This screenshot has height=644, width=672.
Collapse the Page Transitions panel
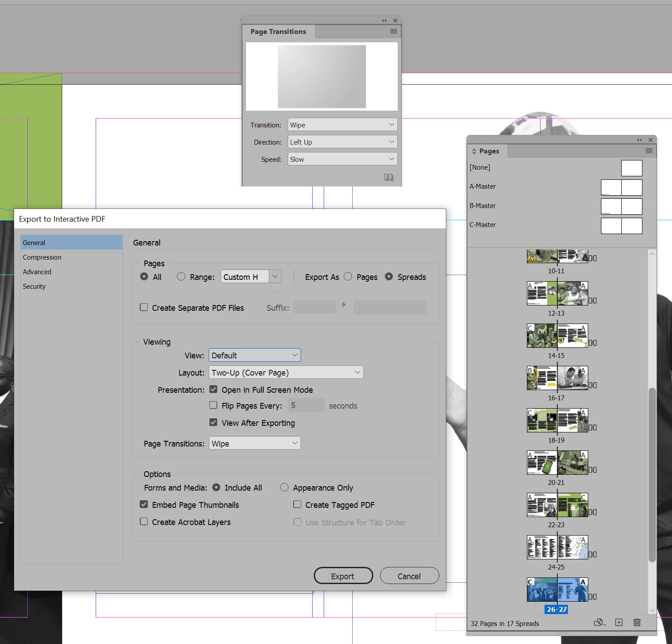[384, 20]
